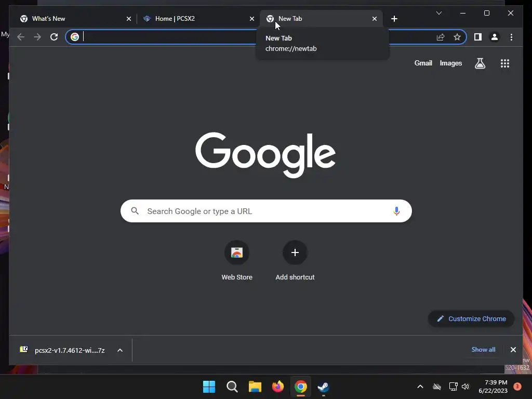Click Customize Chrome button
The height and width of the screenshot is (399, 532).
(471, 318)
